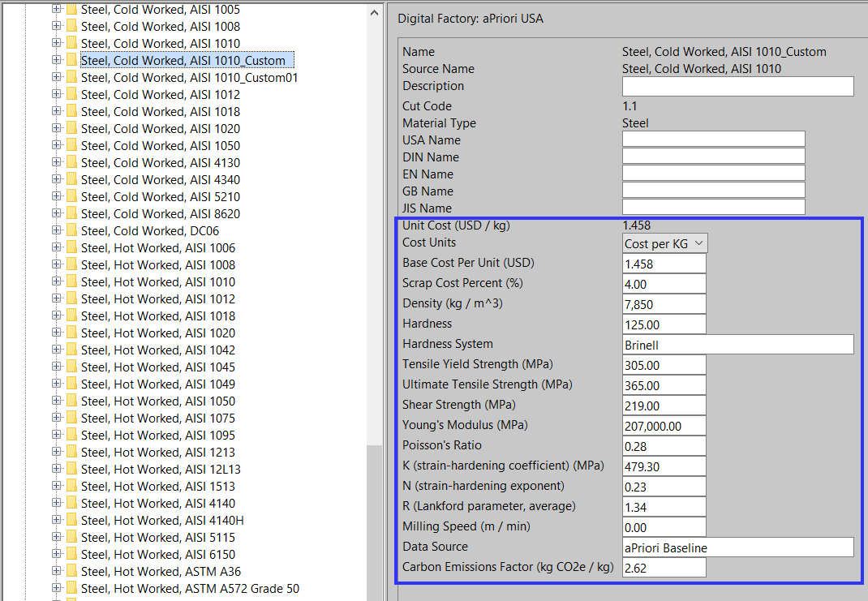Viewport: 868px width, 601px height.
Task: Click the Description input field
Action: (x=738, y=86)
